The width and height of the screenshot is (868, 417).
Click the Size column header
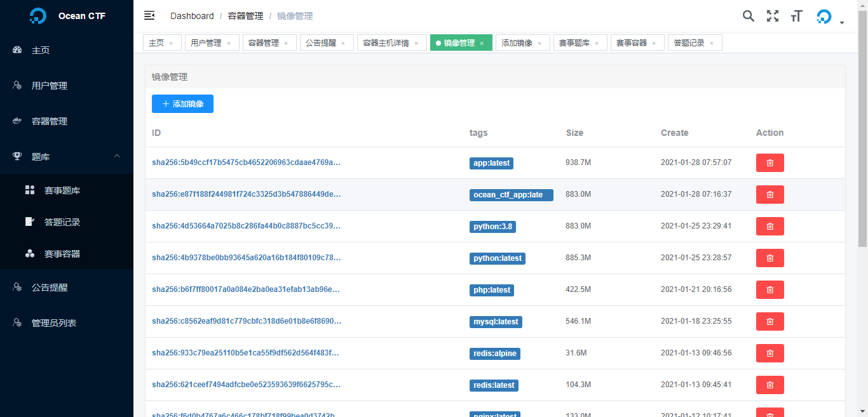point(574,133)
